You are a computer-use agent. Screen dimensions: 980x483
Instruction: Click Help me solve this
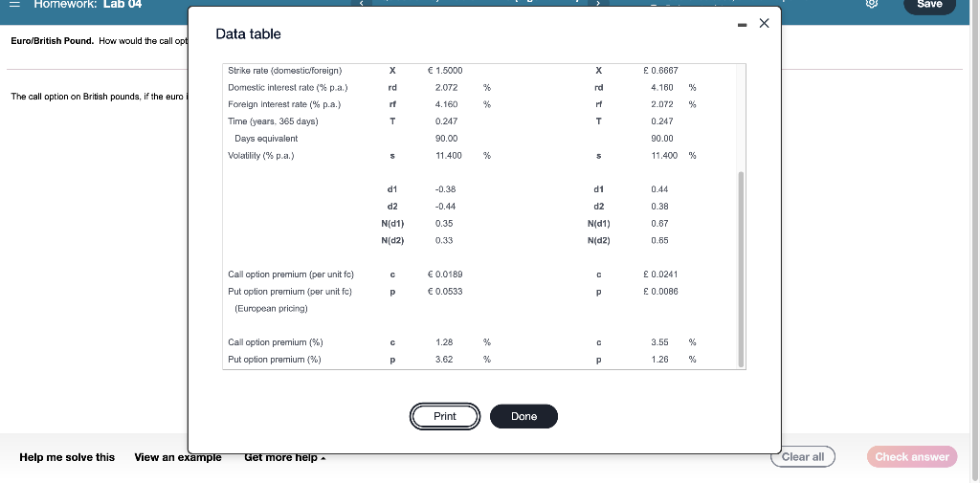click(x=67, y=457)
